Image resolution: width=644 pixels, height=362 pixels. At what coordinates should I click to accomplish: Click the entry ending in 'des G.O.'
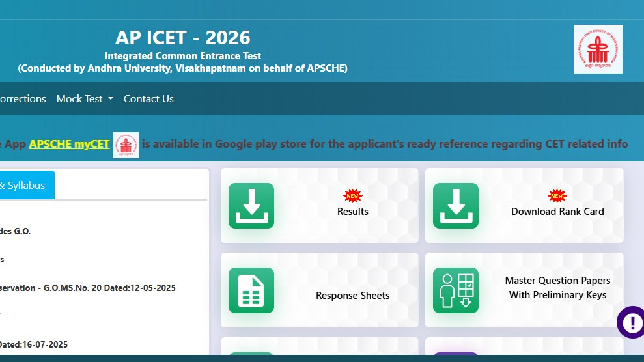(x=15, y=232)
